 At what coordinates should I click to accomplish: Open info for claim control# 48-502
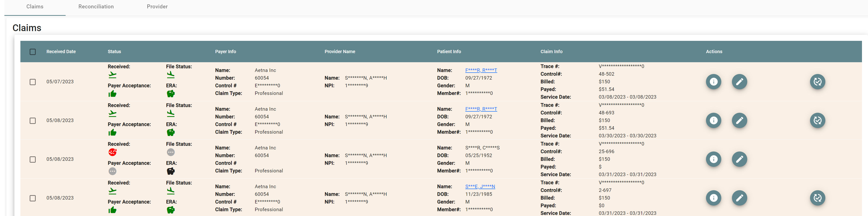click(x=713, y=82)
